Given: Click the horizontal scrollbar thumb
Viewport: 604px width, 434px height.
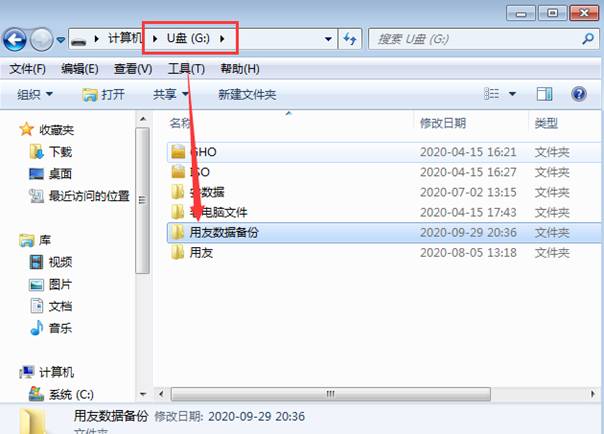Looking at the screenshot, I should pos(331,394).
